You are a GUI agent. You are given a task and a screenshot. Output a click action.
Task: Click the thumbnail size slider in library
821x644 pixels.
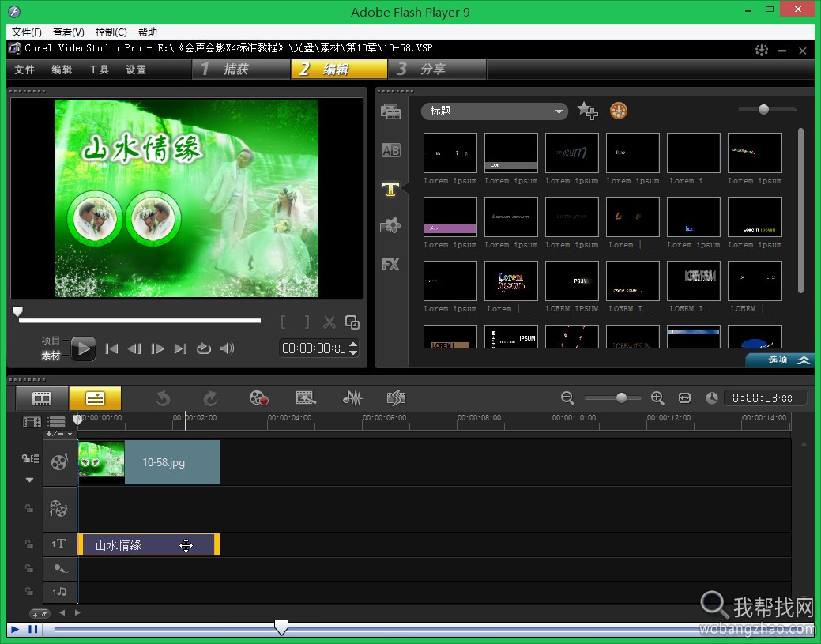pyautogui.click(x=764, y=109)
